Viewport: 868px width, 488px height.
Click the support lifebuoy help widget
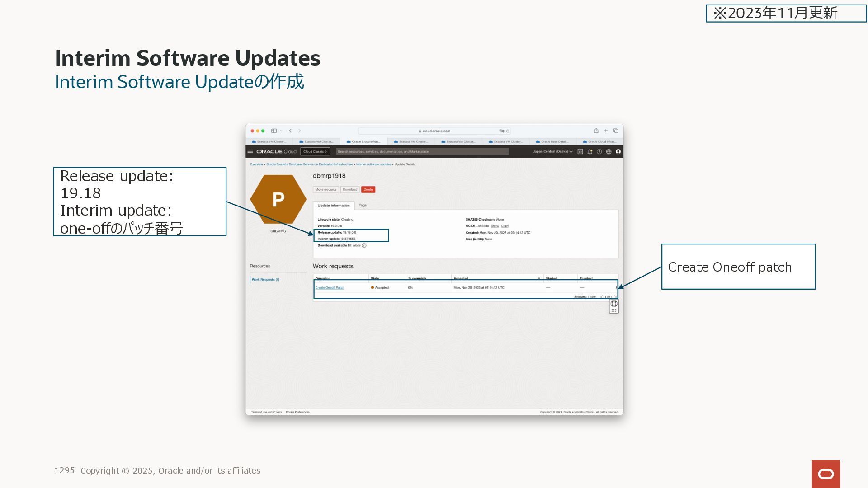(614, 304)
